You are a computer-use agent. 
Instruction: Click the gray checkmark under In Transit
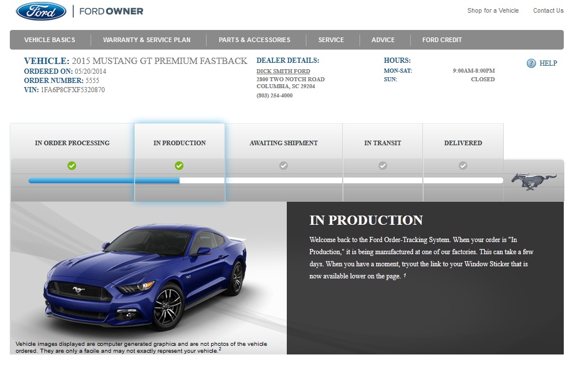click(x=383, y=165)
